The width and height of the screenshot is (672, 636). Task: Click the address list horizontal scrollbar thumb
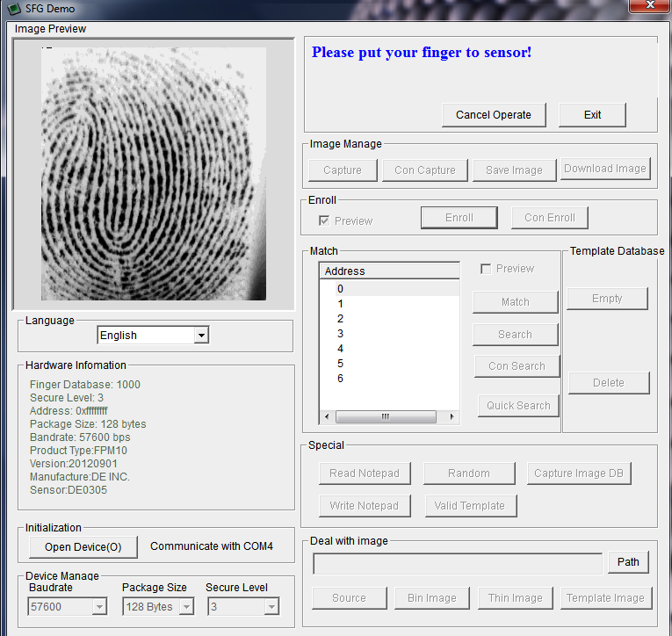(386, 416)
